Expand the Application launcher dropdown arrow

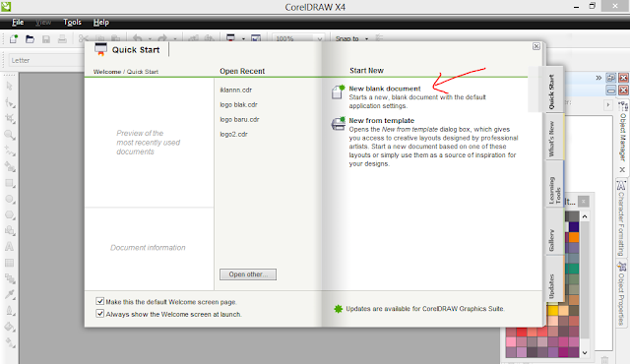click(x=243, y=39)
